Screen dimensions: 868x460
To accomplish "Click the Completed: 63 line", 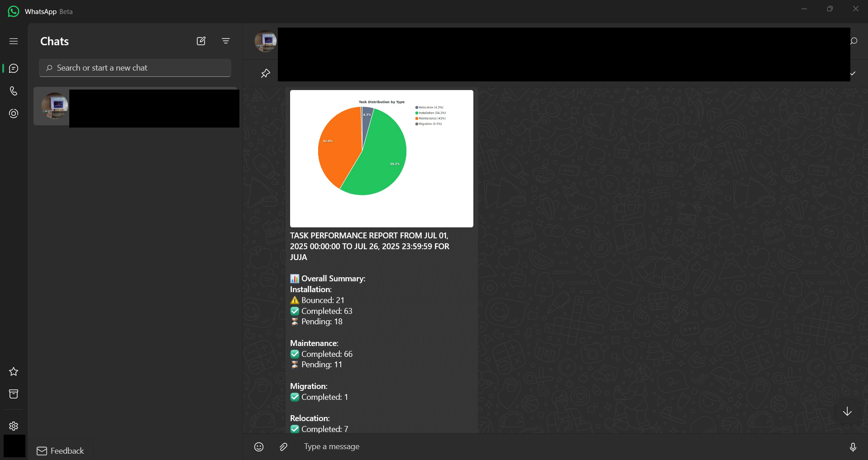I will point(321,311).
